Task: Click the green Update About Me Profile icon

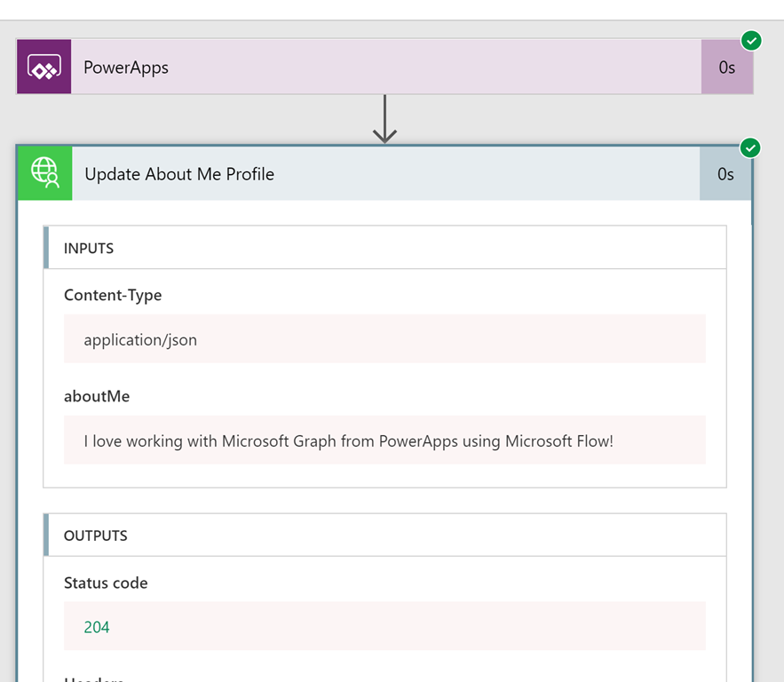Action: click(x=45, y=173)
